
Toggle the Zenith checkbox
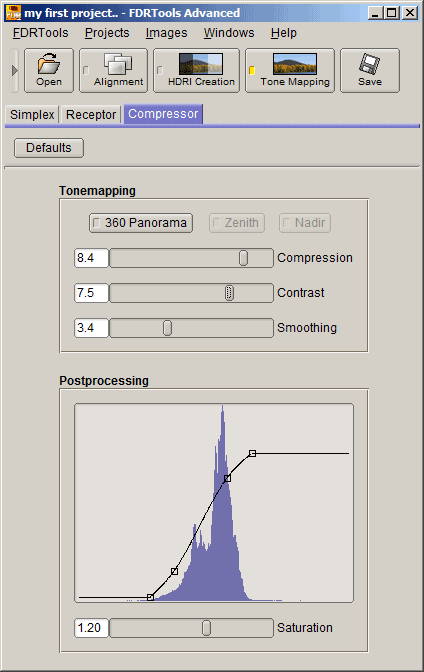point(216,223)
